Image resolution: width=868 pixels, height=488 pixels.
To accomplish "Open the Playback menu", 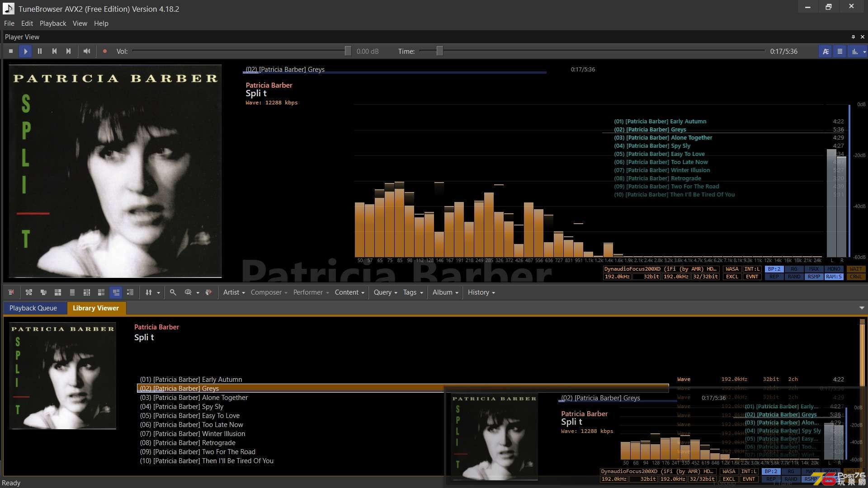I will 53,23.
